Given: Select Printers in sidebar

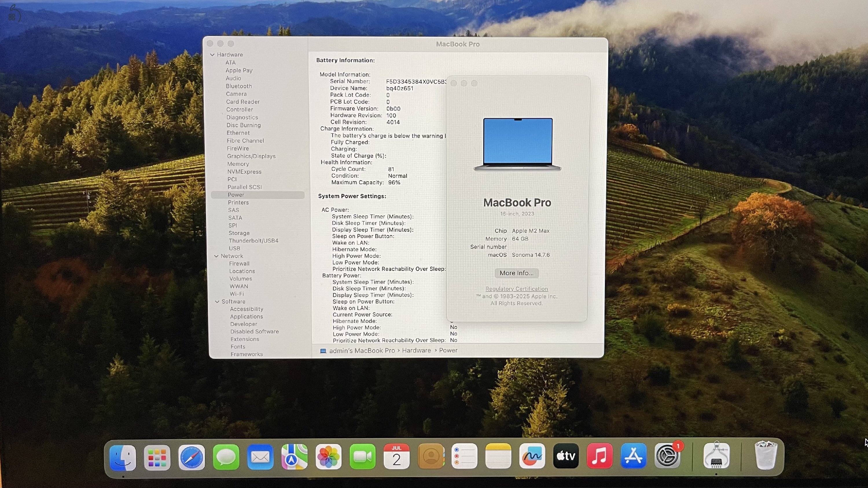Looking at the screenshot, I should pyautogui.click(x=238, y=202).
